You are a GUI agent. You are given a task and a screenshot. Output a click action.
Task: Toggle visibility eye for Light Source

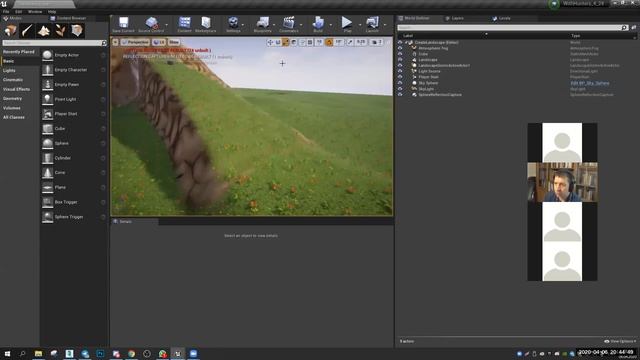click(x=400, y=71)
